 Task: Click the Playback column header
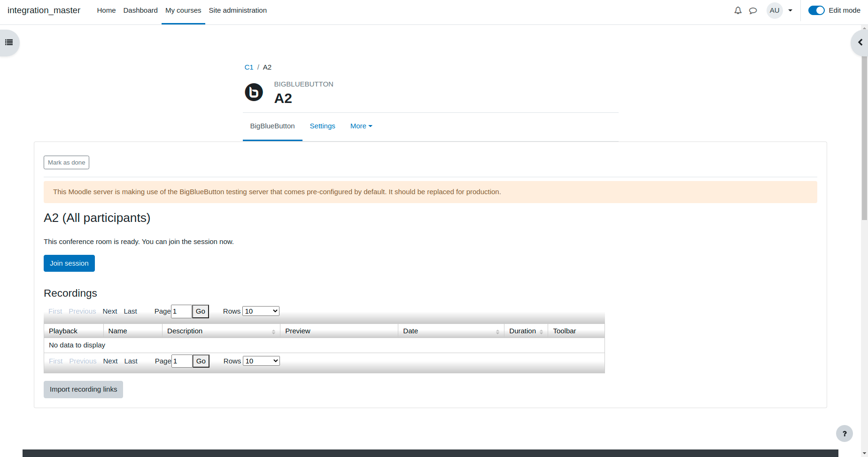tap(73, 331)
